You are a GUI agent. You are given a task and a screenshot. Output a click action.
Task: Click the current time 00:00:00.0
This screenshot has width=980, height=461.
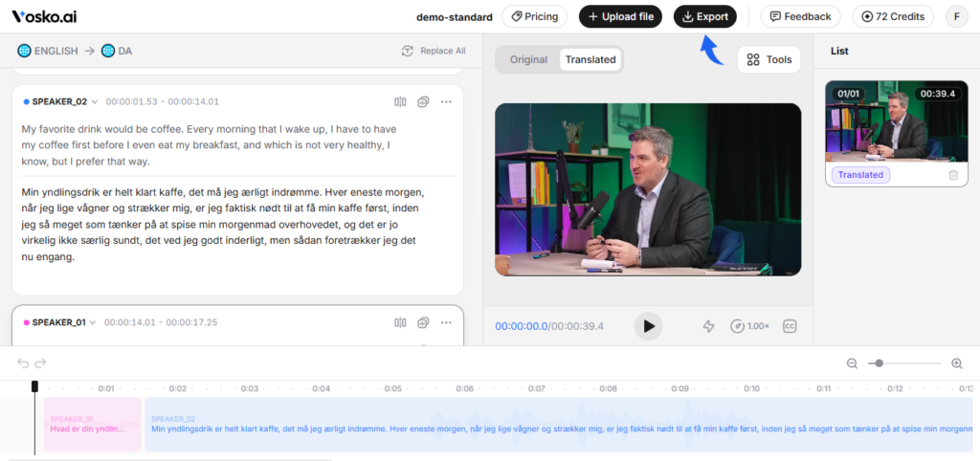click(522, 326)
